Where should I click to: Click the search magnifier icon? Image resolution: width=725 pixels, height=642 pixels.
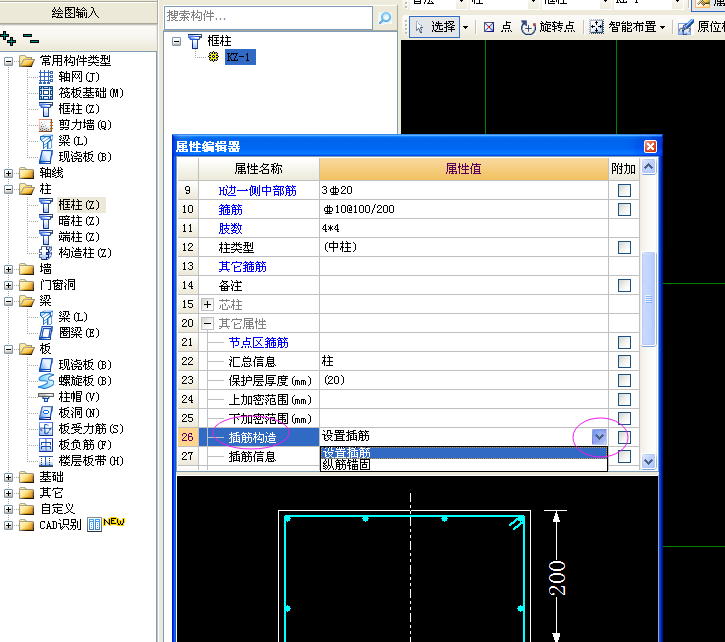(384, 17)
